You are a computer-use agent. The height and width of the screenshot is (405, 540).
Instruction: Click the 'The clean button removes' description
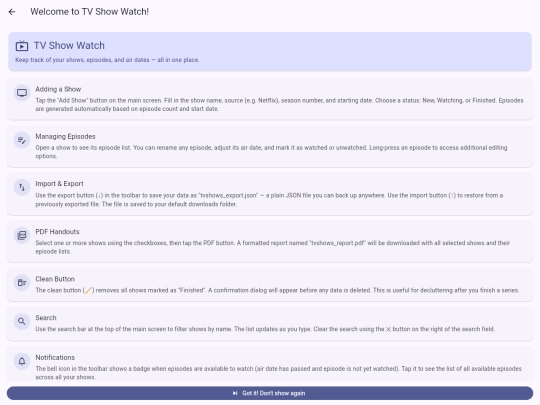[x=277, y=290]
